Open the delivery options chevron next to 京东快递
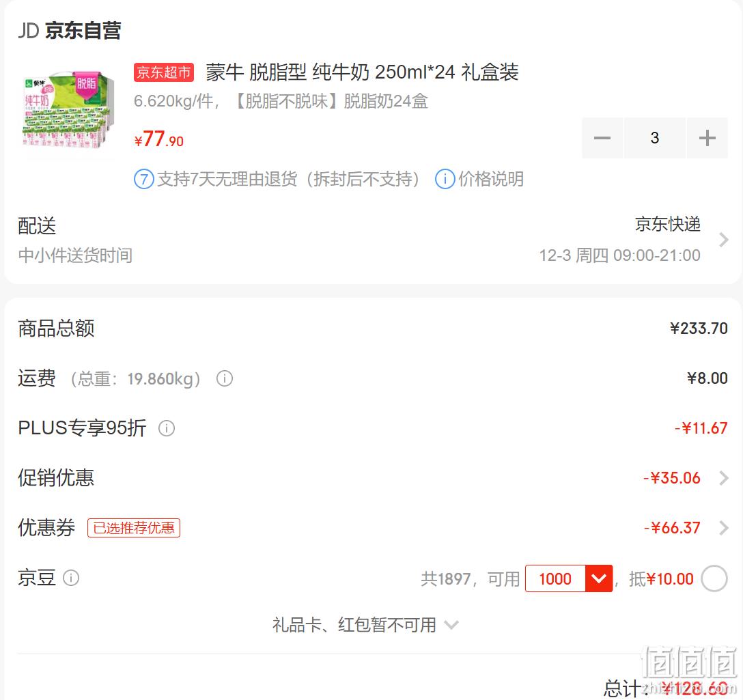 point(723,240)
